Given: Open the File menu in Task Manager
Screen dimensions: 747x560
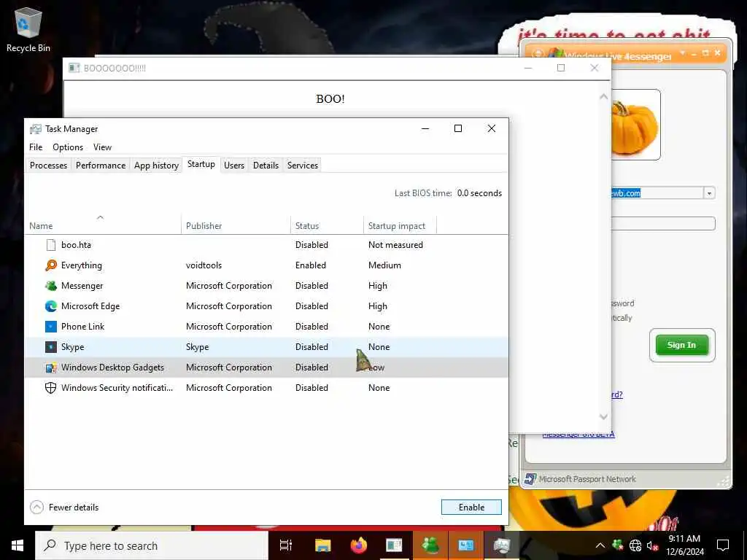Looking at the screenshot, I should tap(36, 147).
